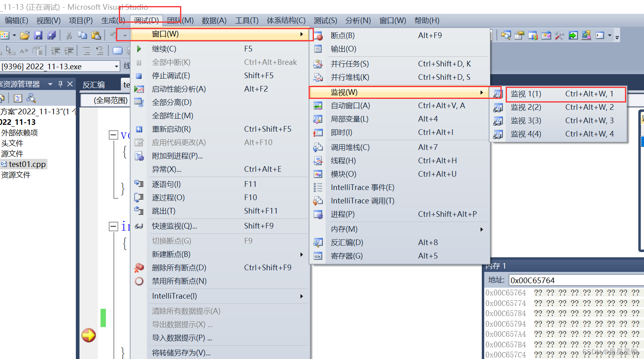Click the 重新启动(R) restart icon
The width and height of the screenshot is (644, 359).
coord(139,129)
